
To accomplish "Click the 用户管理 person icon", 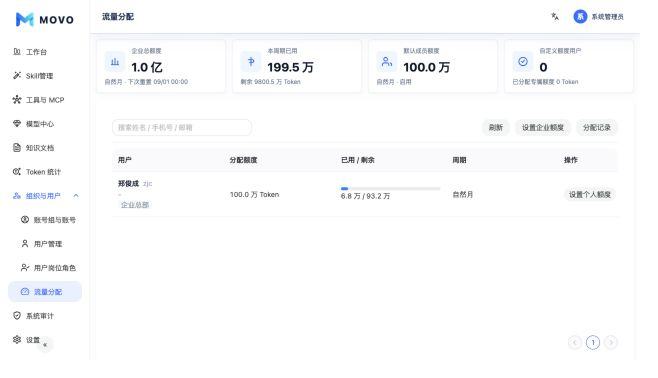I will coord(25,243).
